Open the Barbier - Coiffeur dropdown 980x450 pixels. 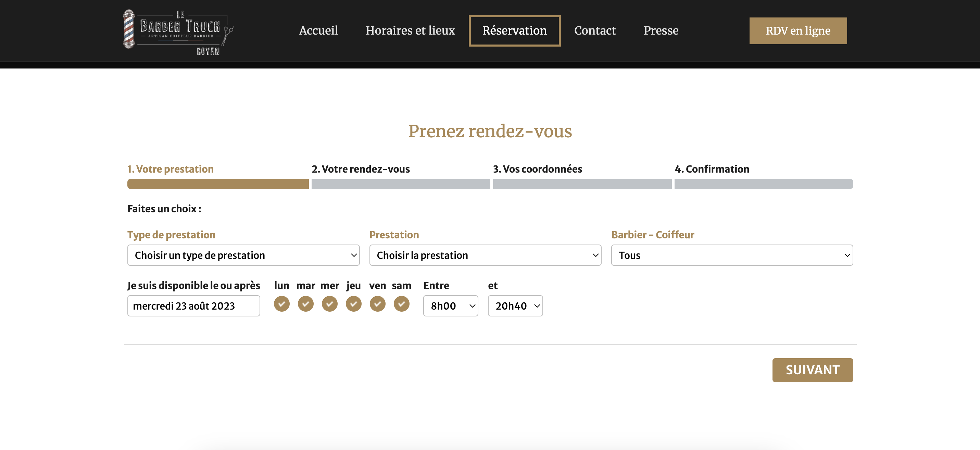[732, 255]
